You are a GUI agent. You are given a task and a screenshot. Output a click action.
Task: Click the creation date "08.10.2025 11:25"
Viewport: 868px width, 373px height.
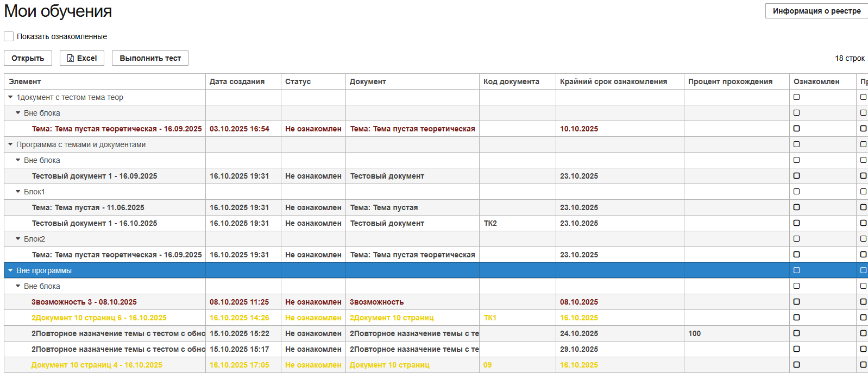[x=240, y=302]
